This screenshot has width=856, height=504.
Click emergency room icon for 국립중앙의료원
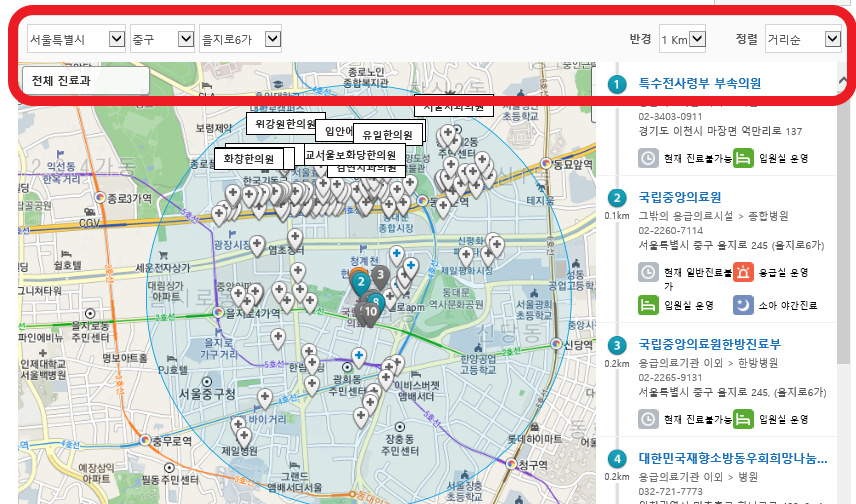[x=743, y=272]
